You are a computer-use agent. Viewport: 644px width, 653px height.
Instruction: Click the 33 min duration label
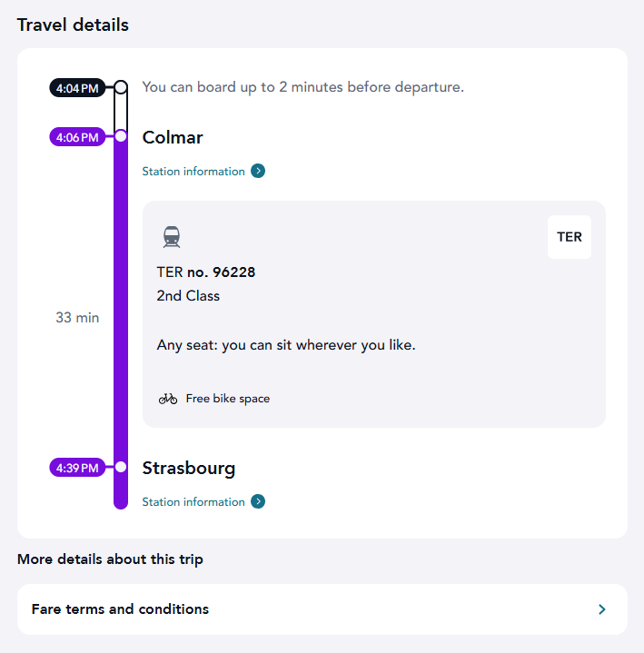point(77,318)
